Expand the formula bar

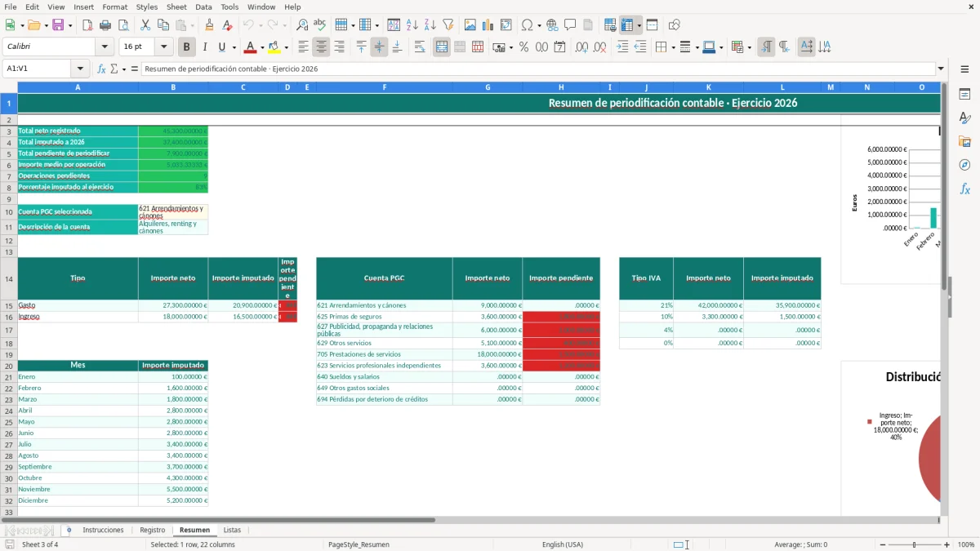coord(941,69)
